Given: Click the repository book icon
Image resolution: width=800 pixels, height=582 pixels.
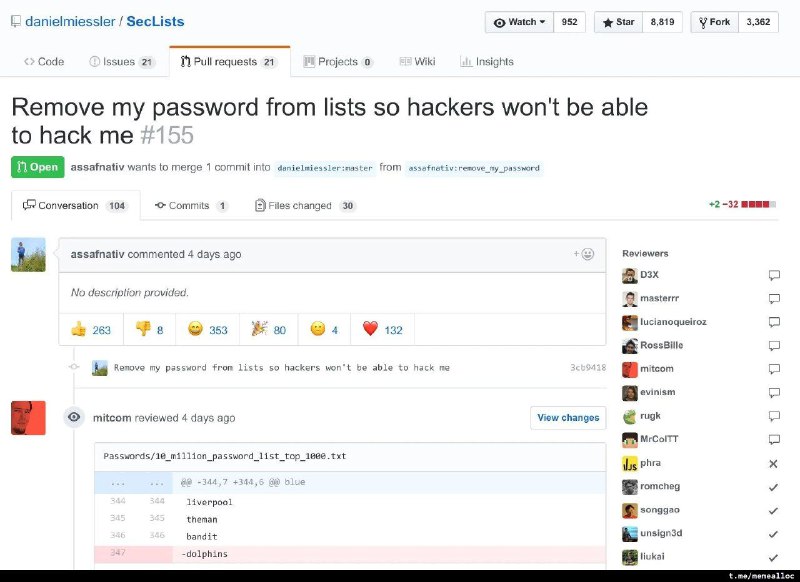Looking at the screenshot, I should [16, 21].
